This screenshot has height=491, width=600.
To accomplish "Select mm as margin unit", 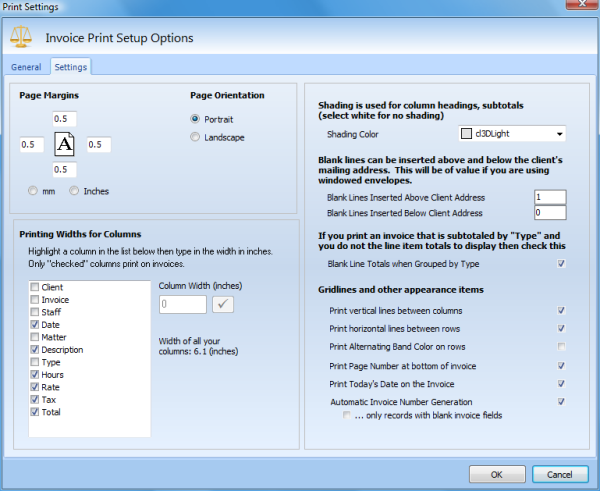I will point(32,191).
